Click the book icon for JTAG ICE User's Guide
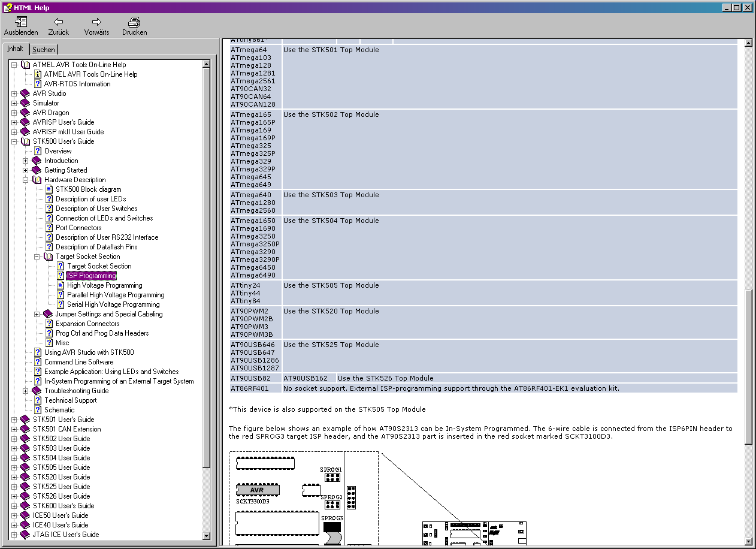This screenshot has width=756, height=549. tap(25, 535)
